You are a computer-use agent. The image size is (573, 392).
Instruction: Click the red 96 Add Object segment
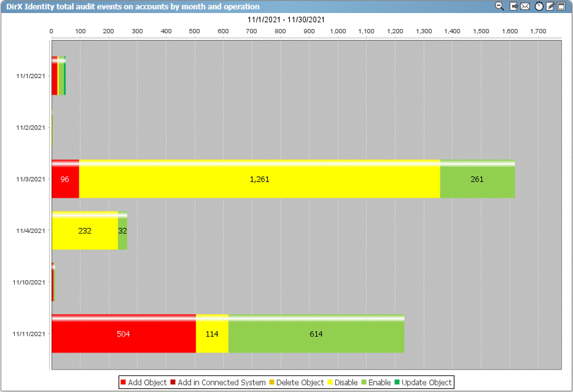[x=65, y=180]
